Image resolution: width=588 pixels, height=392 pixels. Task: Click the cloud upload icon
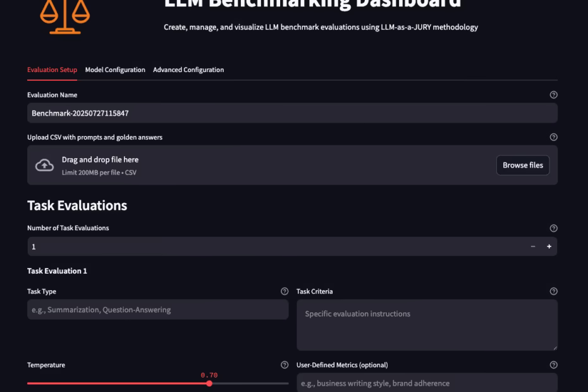44,165
